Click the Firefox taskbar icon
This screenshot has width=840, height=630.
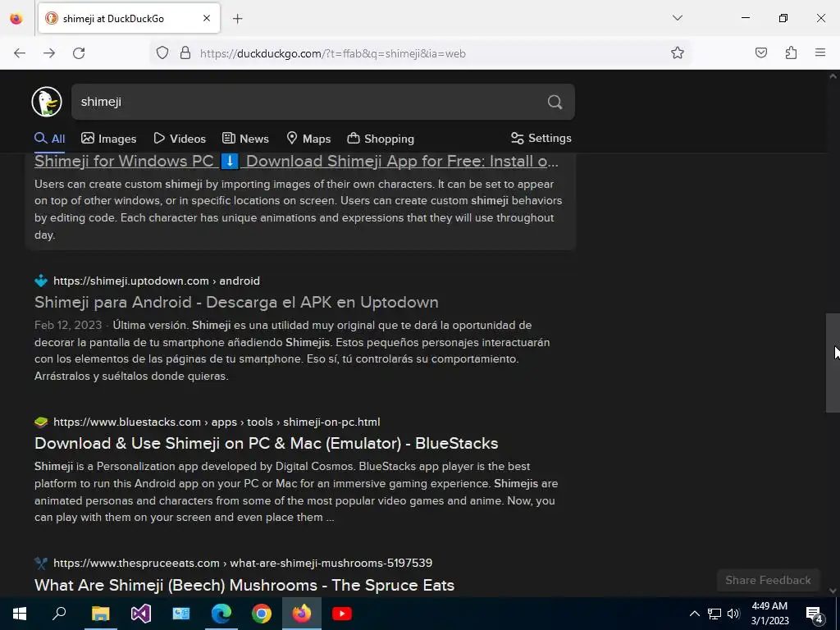[x=302, y=614]
